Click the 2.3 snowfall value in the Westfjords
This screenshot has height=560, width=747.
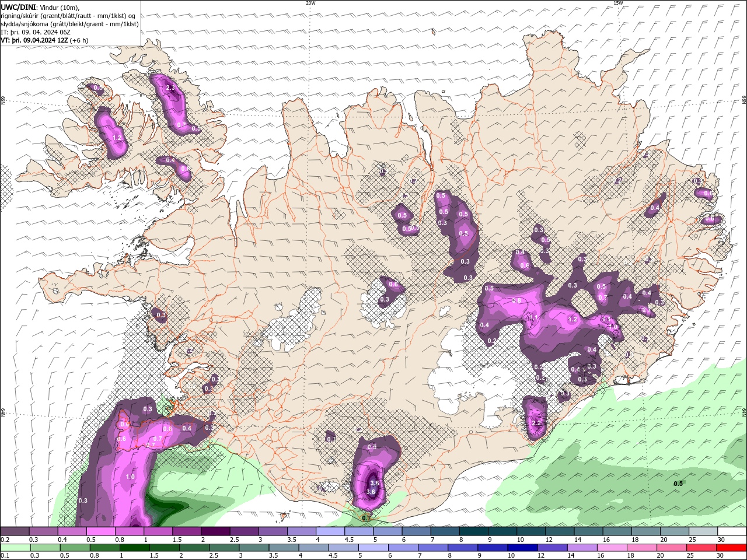tap(170, 88)
